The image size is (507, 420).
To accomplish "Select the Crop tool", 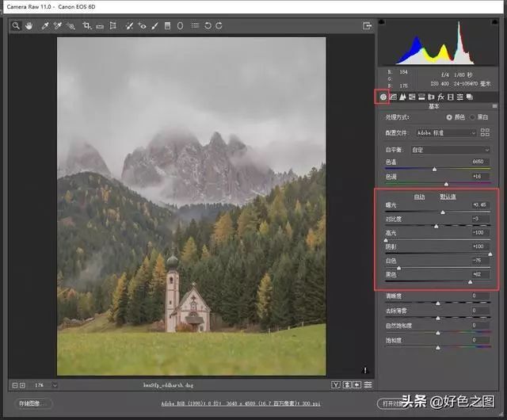I will tap(87, 26).
